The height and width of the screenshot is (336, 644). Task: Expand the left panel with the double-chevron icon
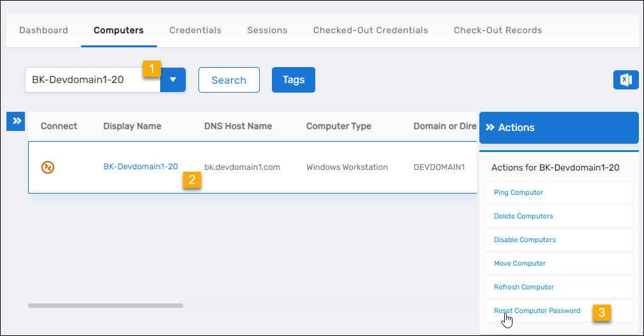coord(16,121)
